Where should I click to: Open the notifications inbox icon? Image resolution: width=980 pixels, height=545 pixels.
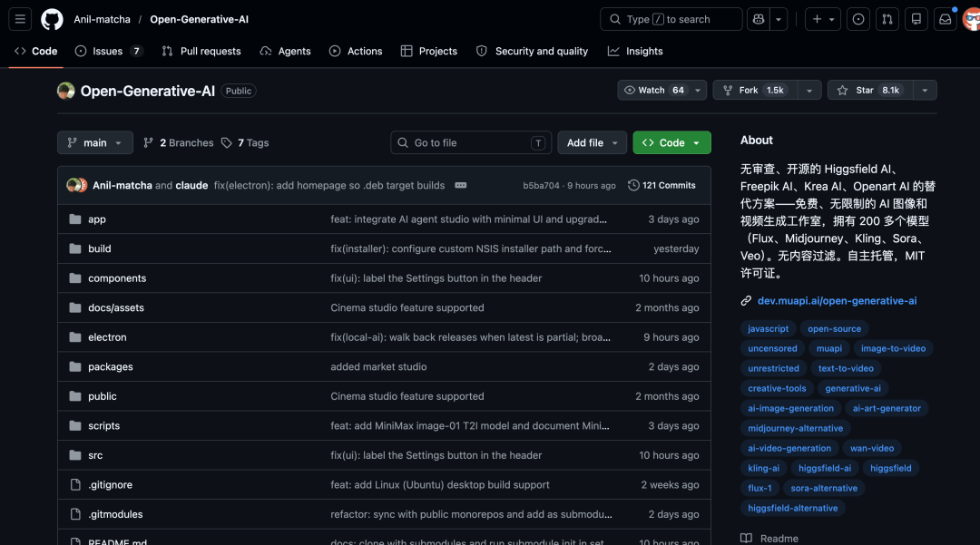coord(946,19)
